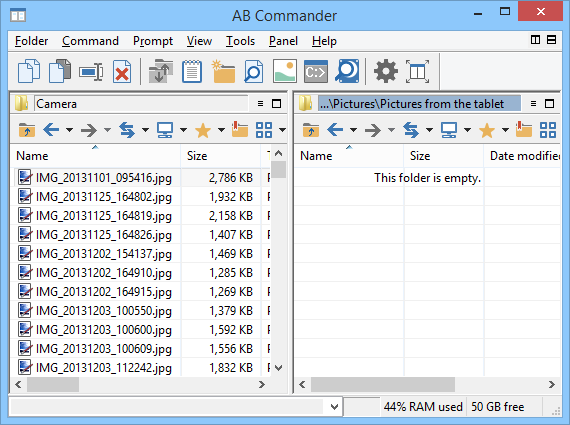Expand forward history dropdown in left panel
570x425 pixels.
[x=107, y=130]
